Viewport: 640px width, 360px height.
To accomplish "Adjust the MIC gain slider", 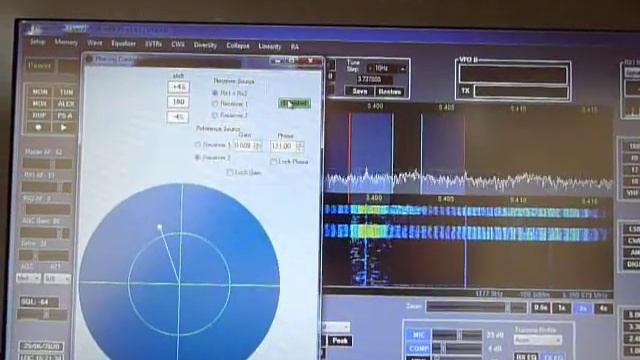I will tap(457, 336).
